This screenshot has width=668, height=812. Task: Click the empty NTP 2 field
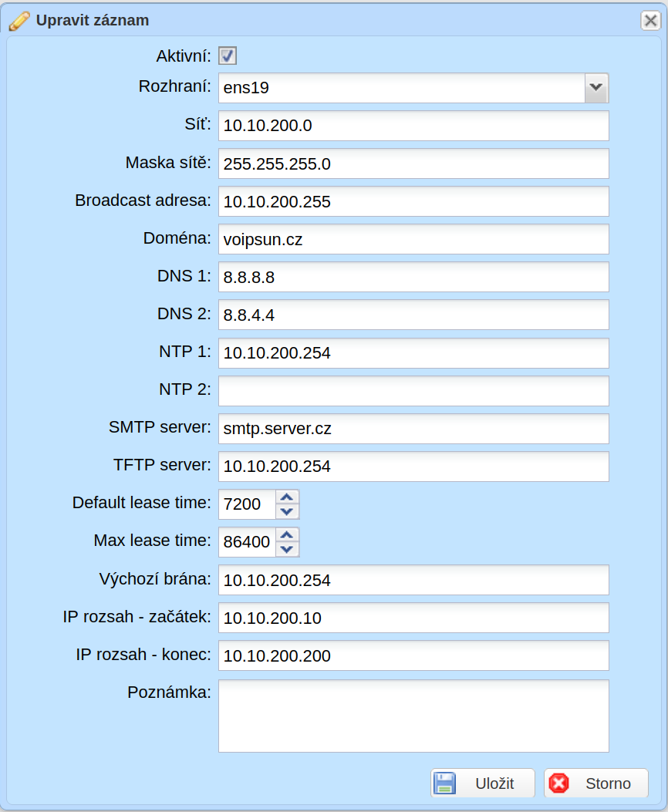pyautogui.click(x=413, y=391)
